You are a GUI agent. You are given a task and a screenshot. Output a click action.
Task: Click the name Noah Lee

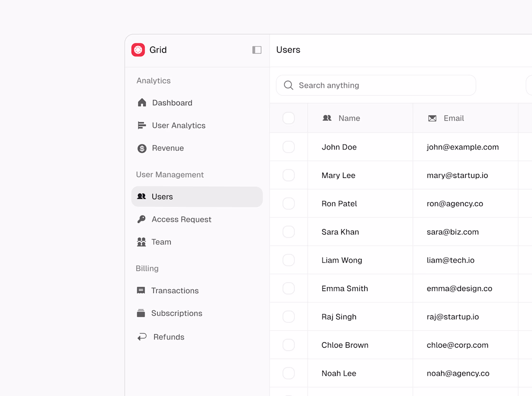[339, 373]
